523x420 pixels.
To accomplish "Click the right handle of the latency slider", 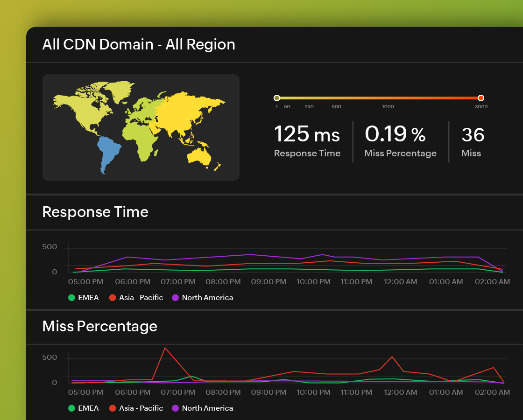I will tap(481, 98).
